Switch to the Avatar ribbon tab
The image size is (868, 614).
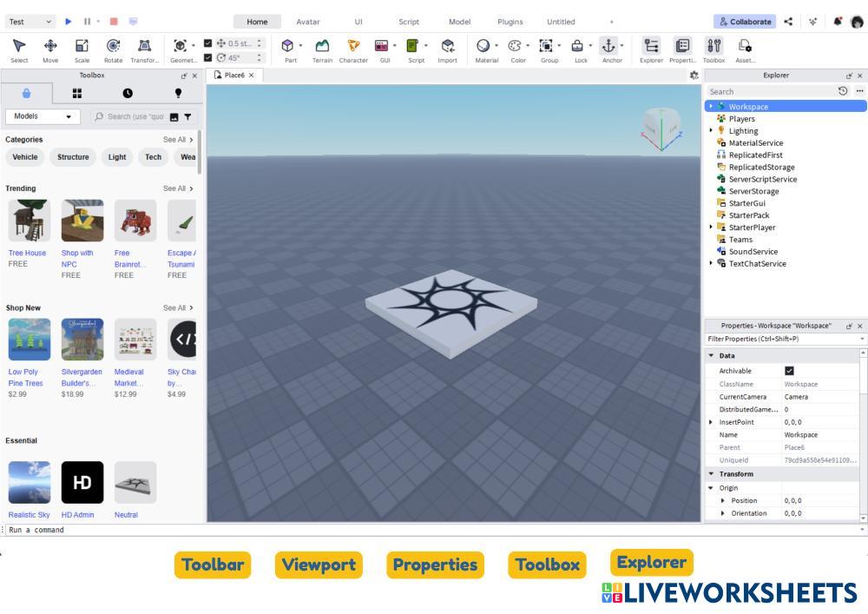[x=307, y=22]
